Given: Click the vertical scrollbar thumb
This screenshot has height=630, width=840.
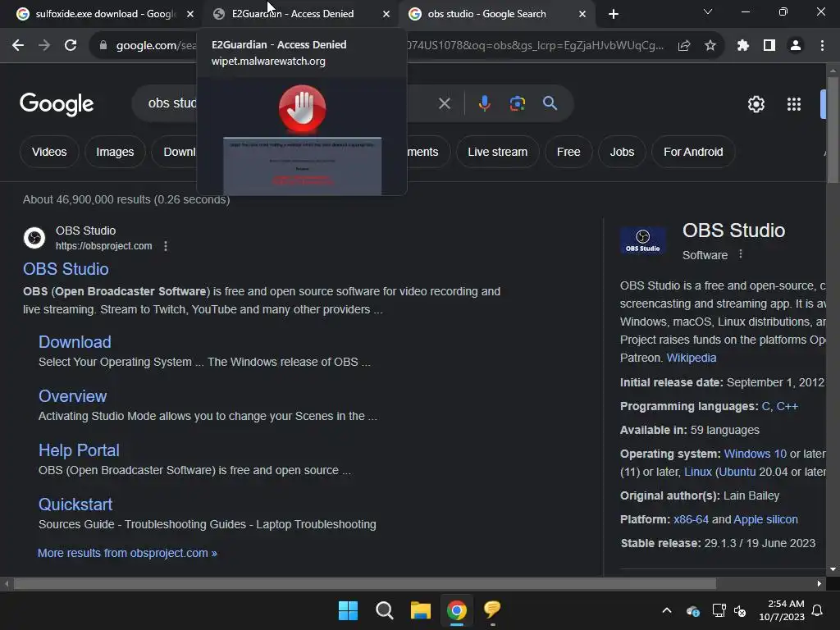Looking at the screenshot, I should tap(833, 129).
